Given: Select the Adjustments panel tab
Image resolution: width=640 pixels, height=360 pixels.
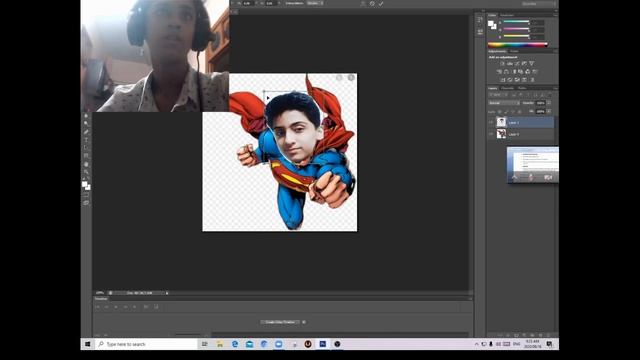Looking at the screenshot, I should point(497,51).
